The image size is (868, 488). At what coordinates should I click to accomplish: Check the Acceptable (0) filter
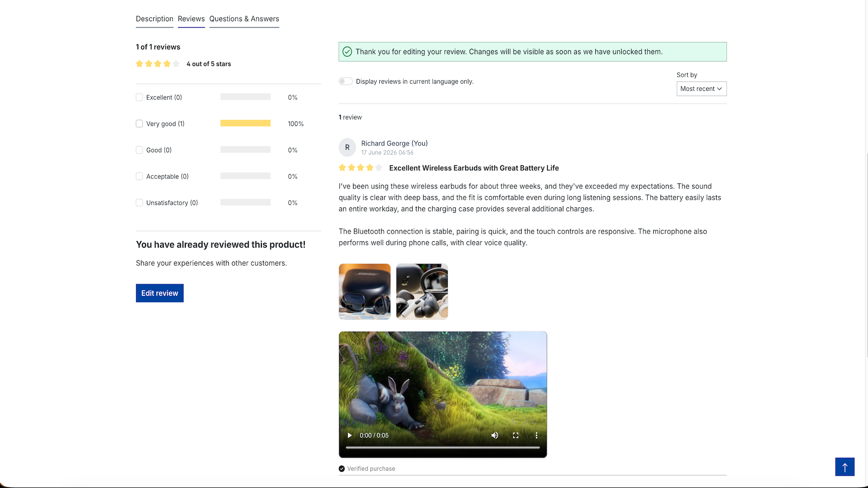[139, 177]
